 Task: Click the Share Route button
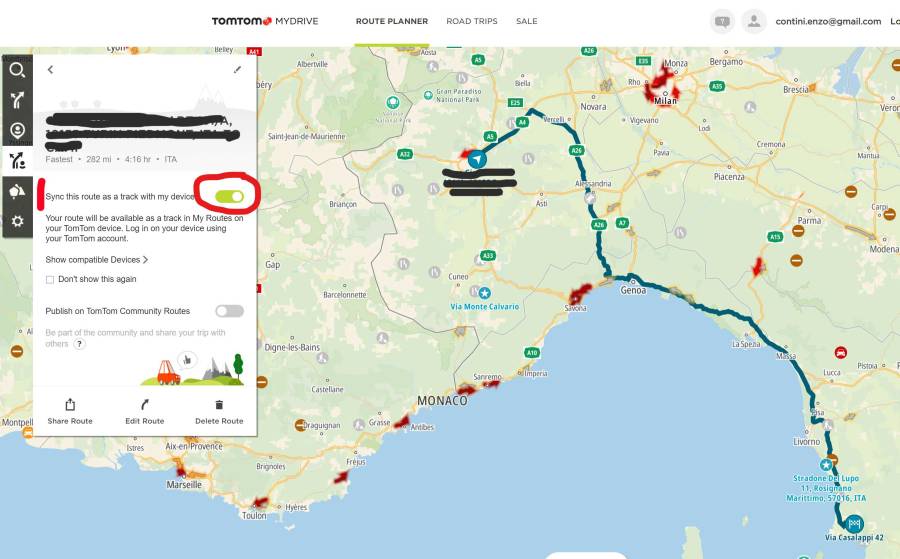click(x=70, y=411)
